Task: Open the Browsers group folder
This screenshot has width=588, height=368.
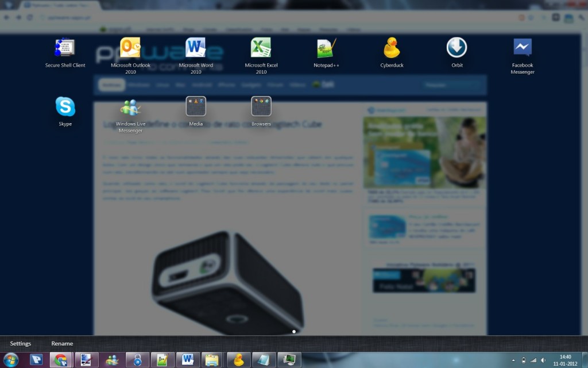Action: (261, 106)
